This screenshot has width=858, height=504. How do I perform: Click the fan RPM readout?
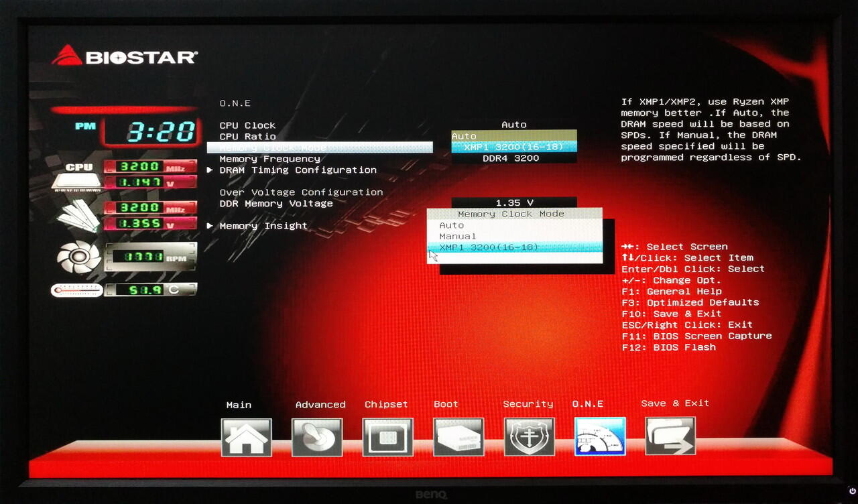[150, 257]
